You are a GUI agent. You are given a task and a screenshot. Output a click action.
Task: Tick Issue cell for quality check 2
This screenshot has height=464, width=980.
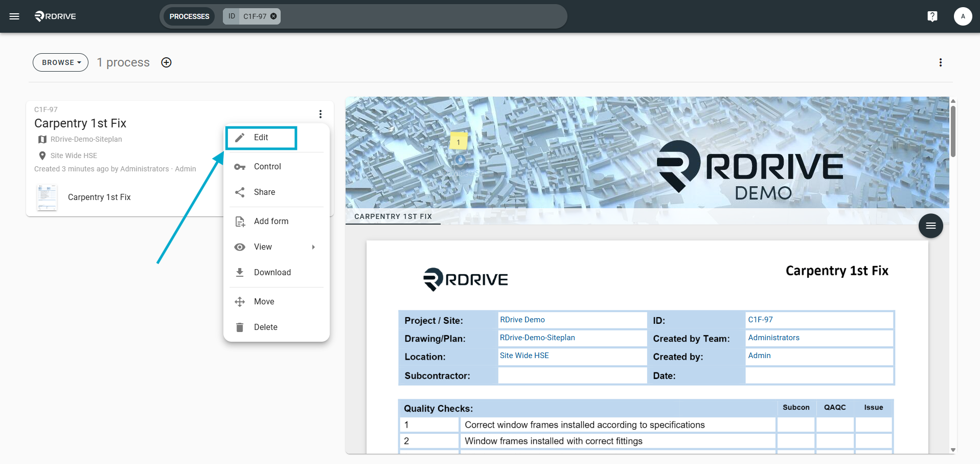point(874,441)
